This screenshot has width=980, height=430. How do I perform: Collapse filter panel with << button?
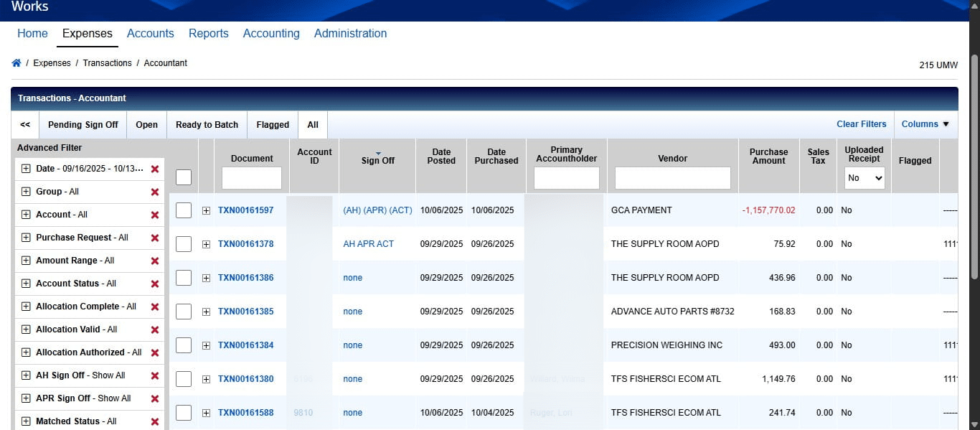click(25, 125)
